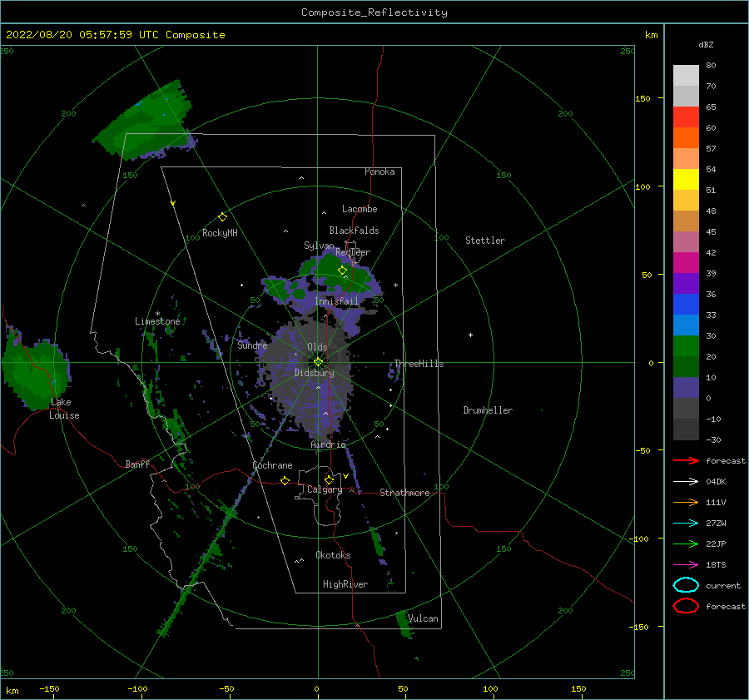Click the green 22JP arrow legend entry
Screen dimensions: 749x700
tap(686, 544)
